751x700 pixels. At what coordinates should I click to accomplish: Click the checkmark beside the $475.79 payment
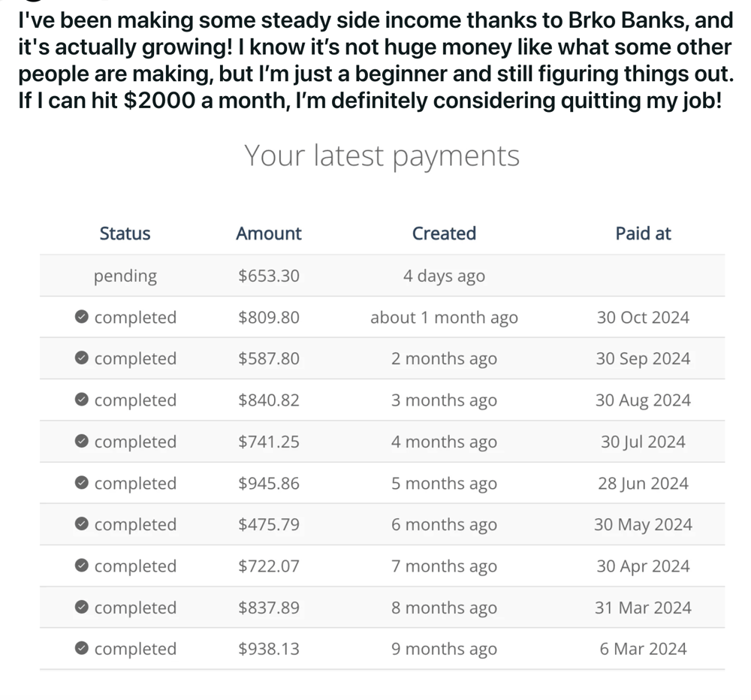pos(82,524)
